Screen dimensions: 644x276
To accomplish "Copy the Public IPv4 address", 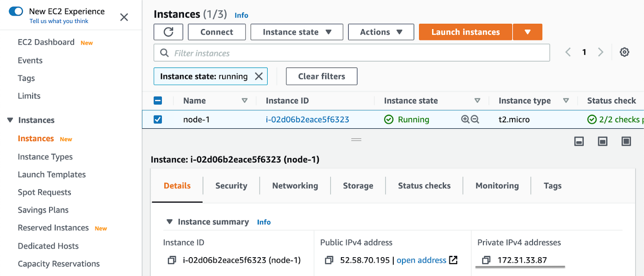I will point(329,260).
